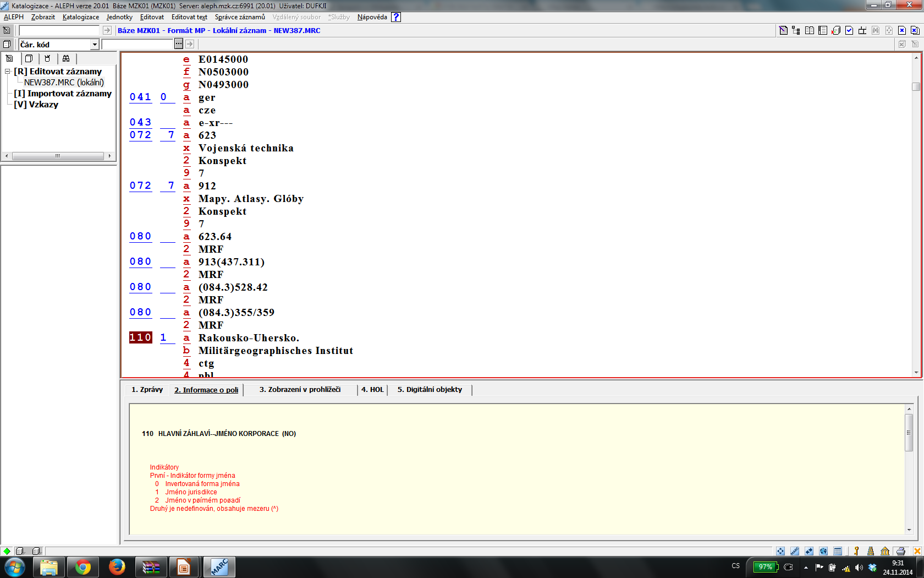Click the close all records double X icon

[x=915, y=30]
